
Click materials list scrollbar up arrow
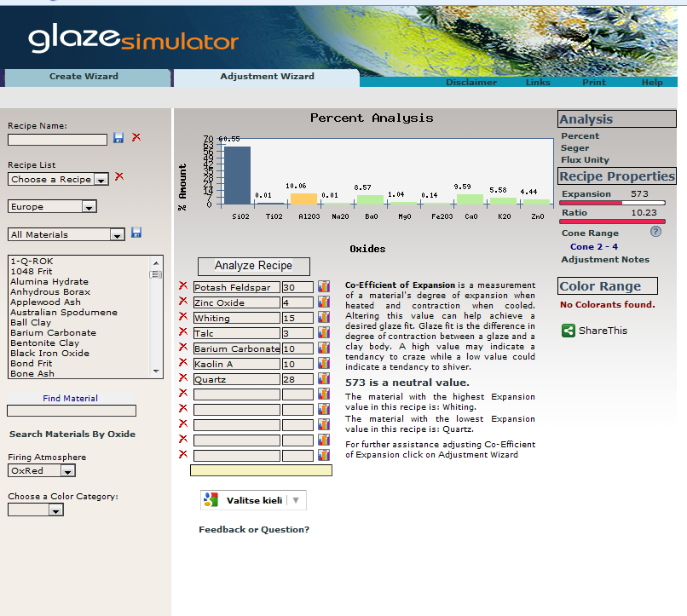(x=156, y=262)
